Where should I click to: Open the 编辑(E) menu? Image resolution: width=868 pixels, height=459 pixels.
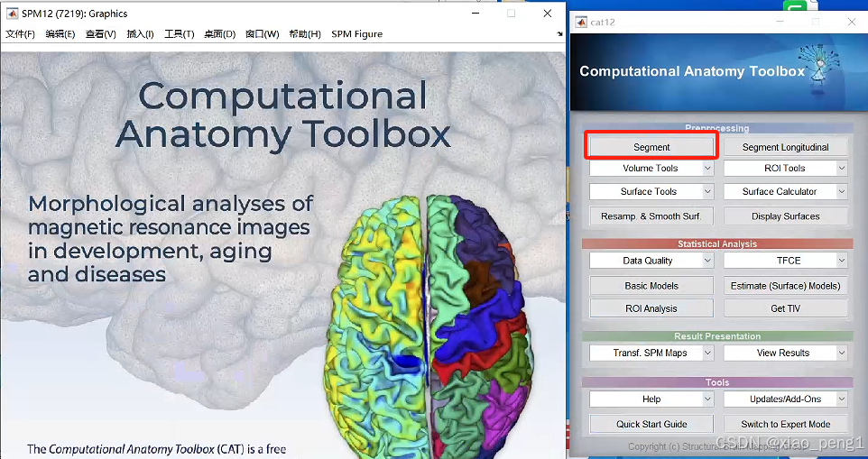click(x=60, y=33)
